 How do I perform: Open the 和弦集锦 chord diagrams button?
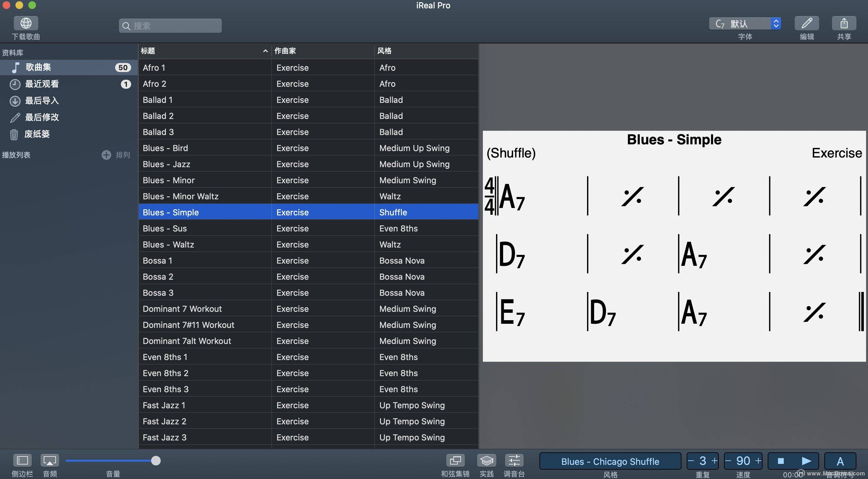[x=455, y=460]
